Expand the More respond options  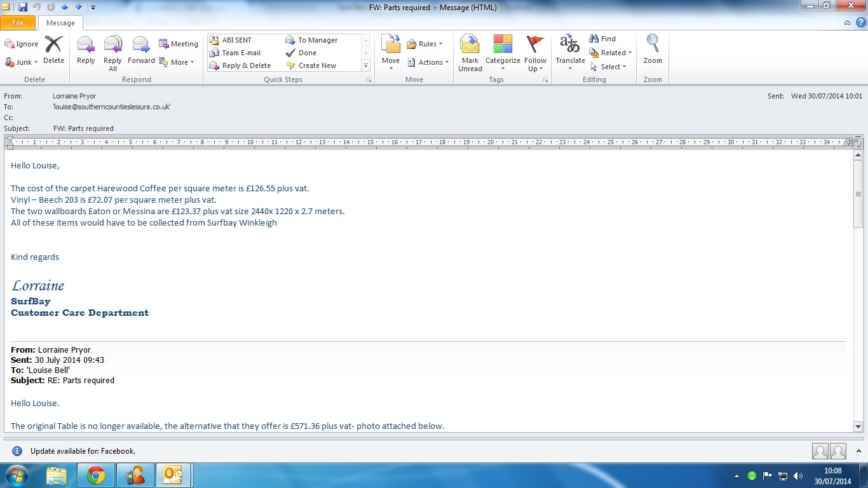(177, 62)
